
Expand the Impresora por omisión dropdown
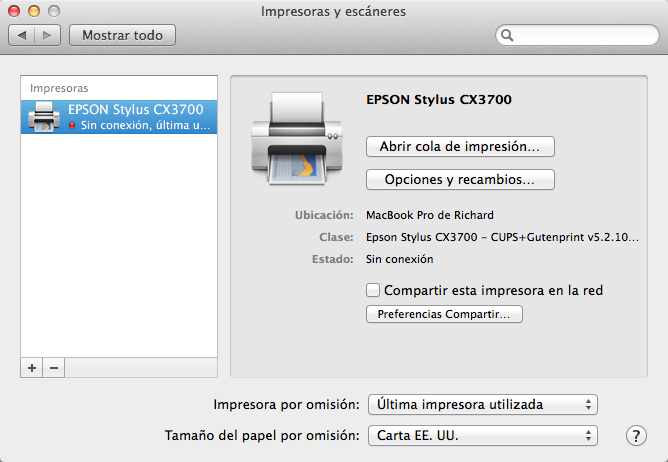tap(482, 405)
